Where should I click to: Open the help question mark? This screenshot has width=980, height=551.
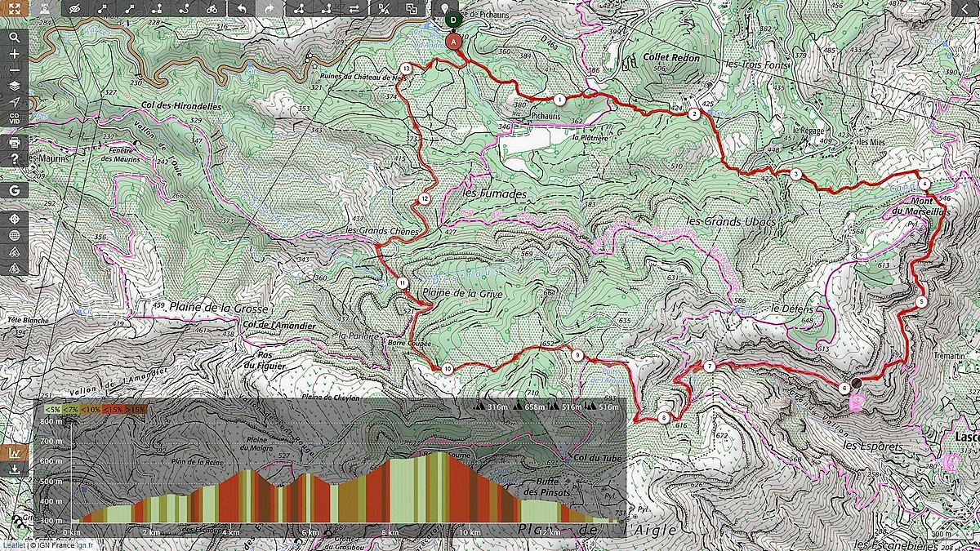pos(15,159)
